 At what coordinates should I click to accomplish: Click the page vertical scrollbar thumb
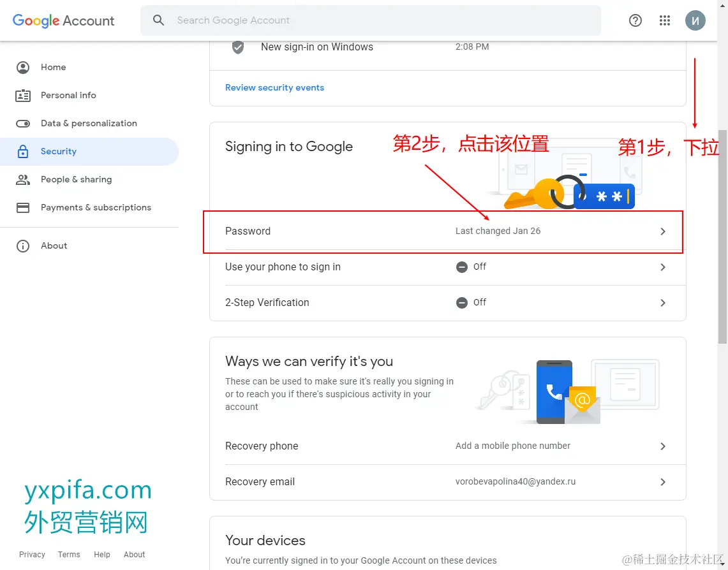[722, 237]
